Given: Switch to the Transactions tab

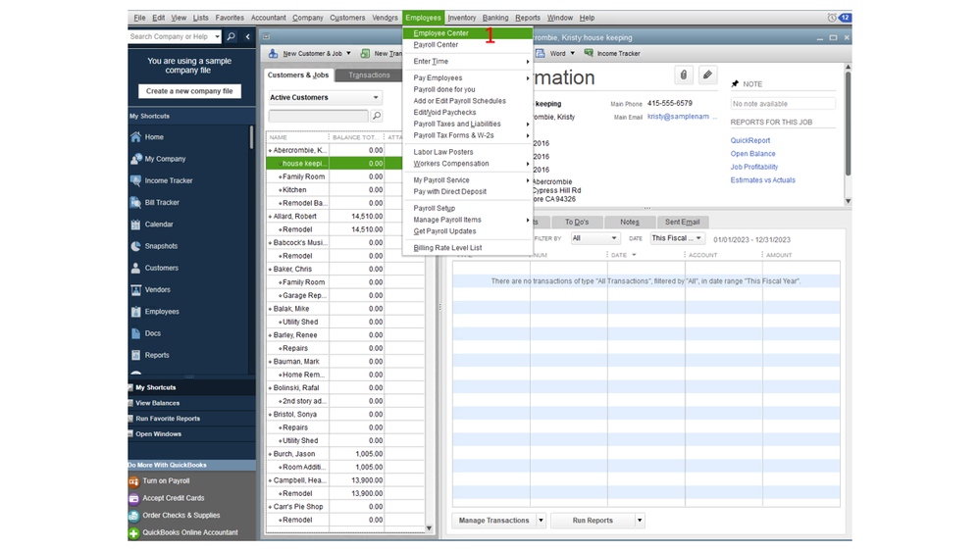Looking at the screenshot, I should pyautogui.click(x=369, y=75).
